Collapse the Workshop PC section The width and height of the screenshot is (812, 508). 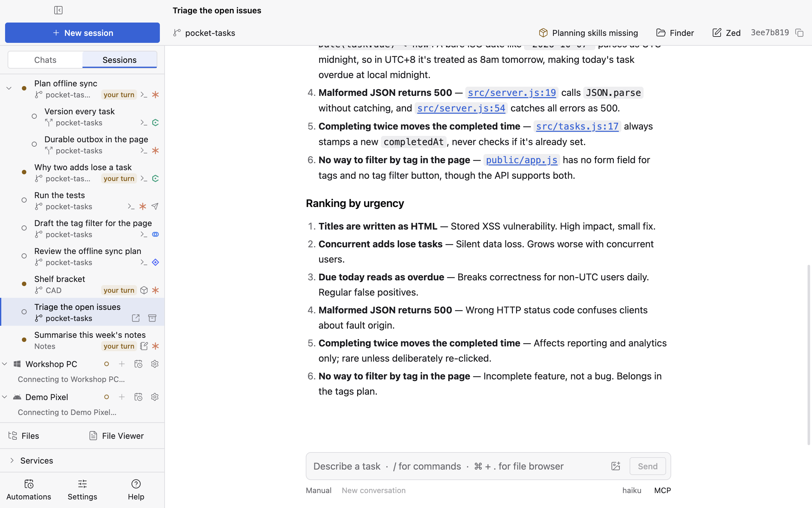(x=5, y=364)
